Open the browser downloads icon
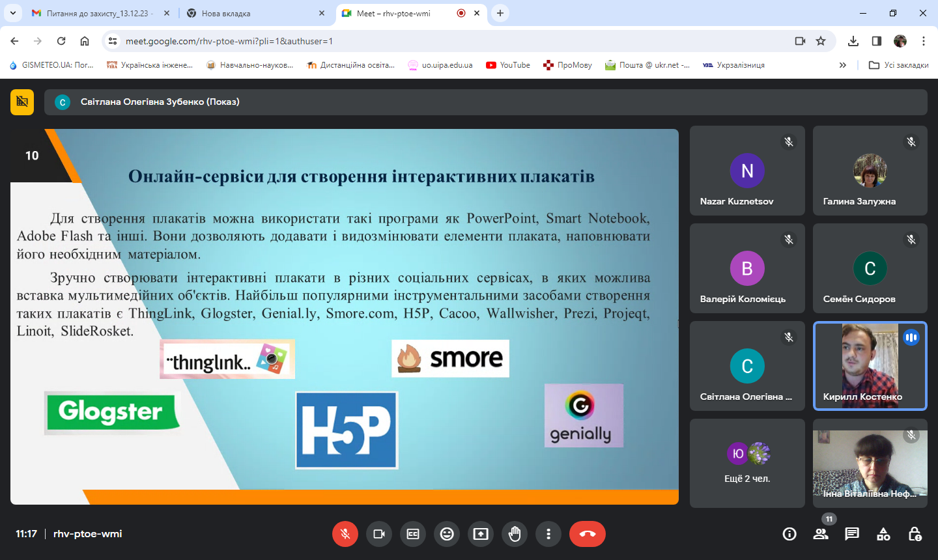Screen dimensions: 938x560 tap(853, 41)
